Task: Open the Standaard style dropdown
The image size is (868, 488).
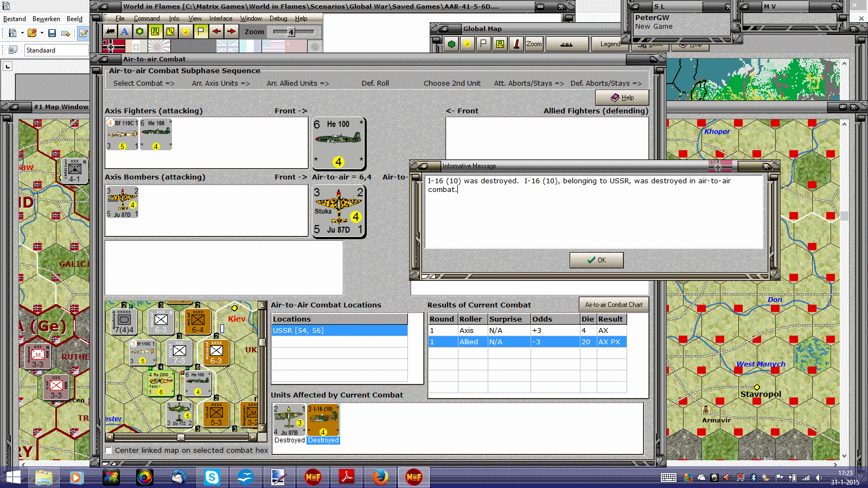Action: 56,50
